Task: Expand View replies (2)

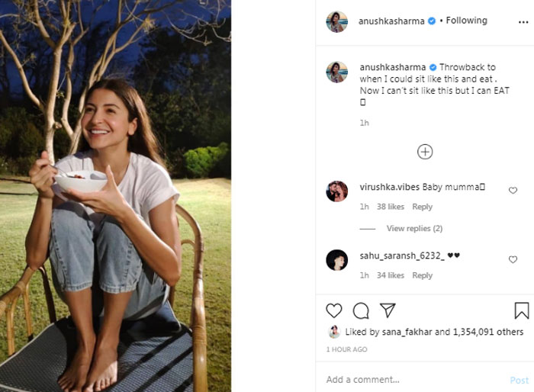Action: [x=414, y=229]
